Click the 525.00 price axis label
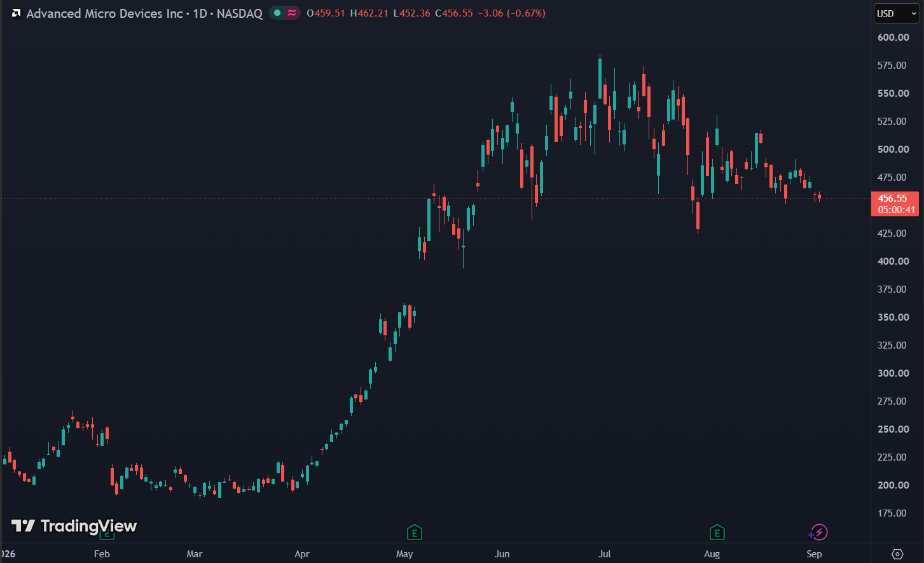The image size is (924, 563). (893, 122)
